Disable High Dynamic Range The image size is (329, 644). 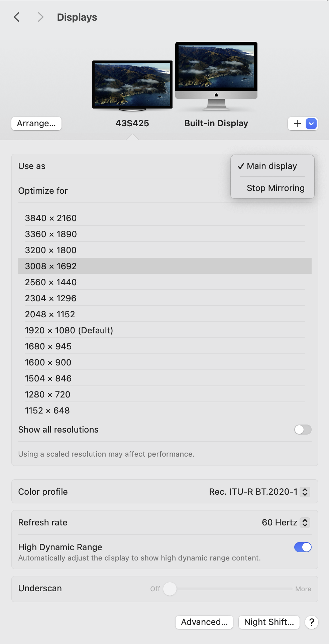[x=302, y=547]
